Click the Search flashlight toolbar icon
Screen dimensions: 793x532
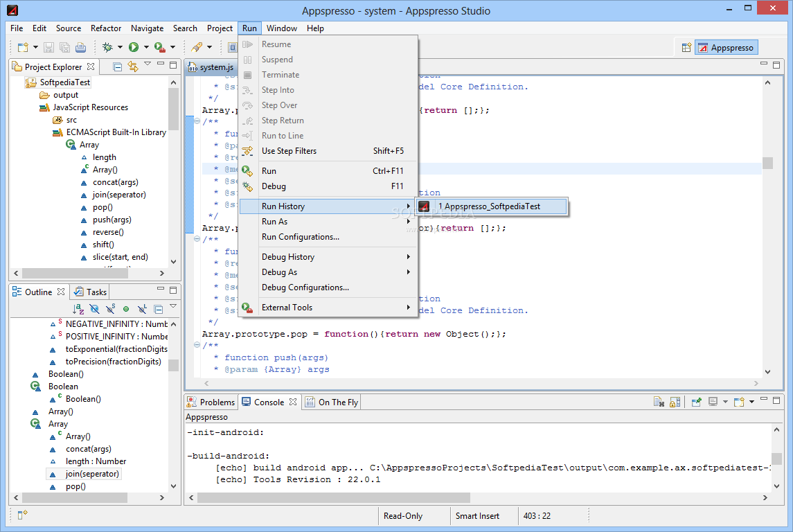coord(197,48)
